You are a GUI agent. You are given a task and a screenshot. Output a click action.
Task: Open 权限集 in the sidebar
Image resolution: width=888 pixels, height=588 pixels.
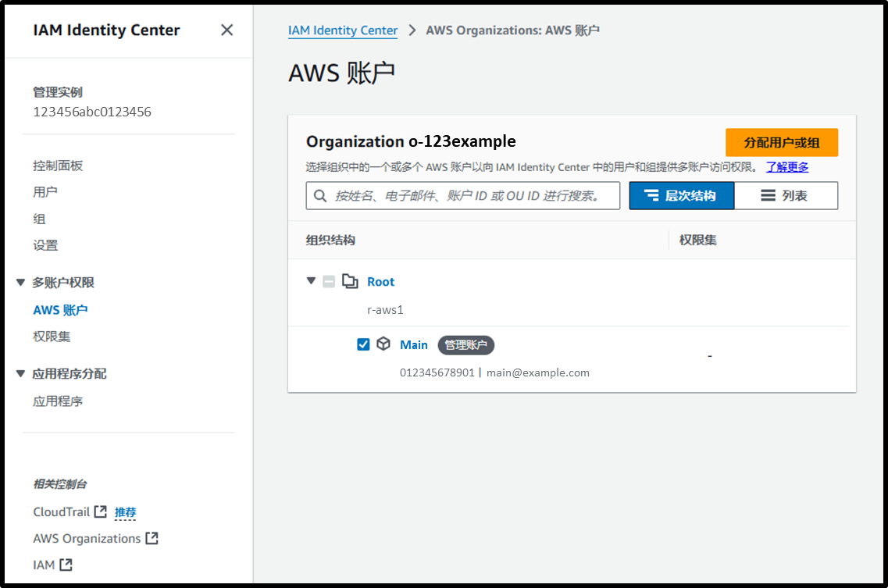(52, 337)
